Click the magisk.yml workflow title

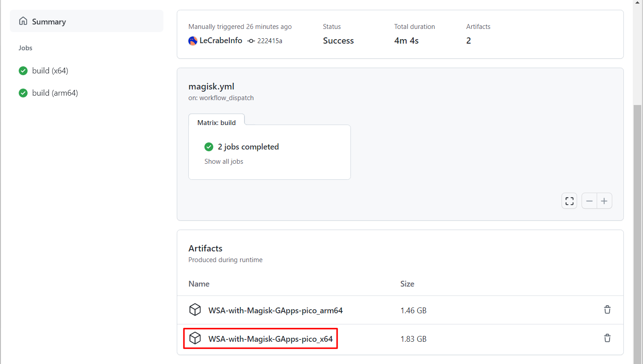coord(212,86)
